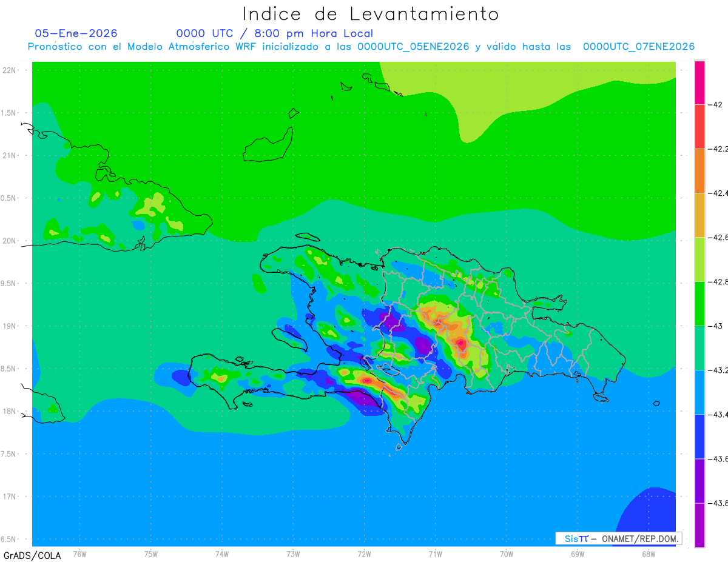Click the '-43.8' legend value

pos(719,503)
